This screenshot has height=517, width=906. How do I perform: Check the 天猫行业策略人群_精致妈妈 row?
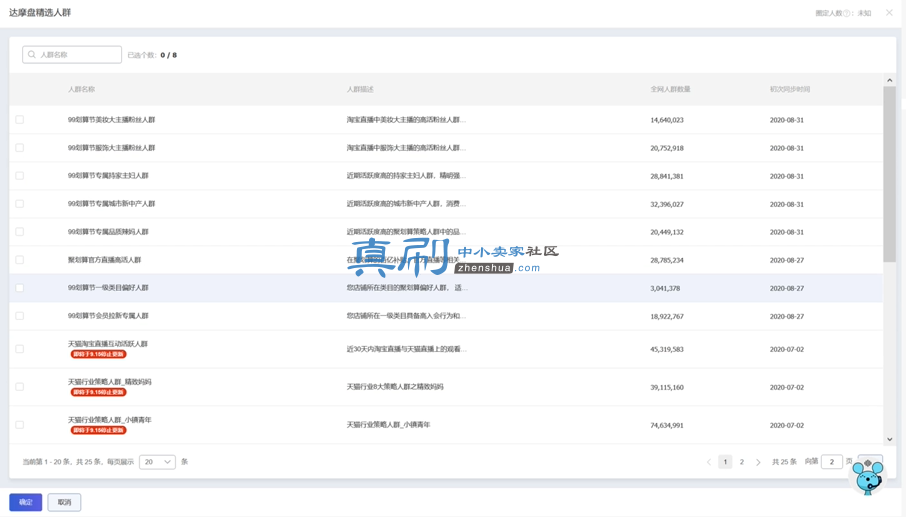click(20, 387)
